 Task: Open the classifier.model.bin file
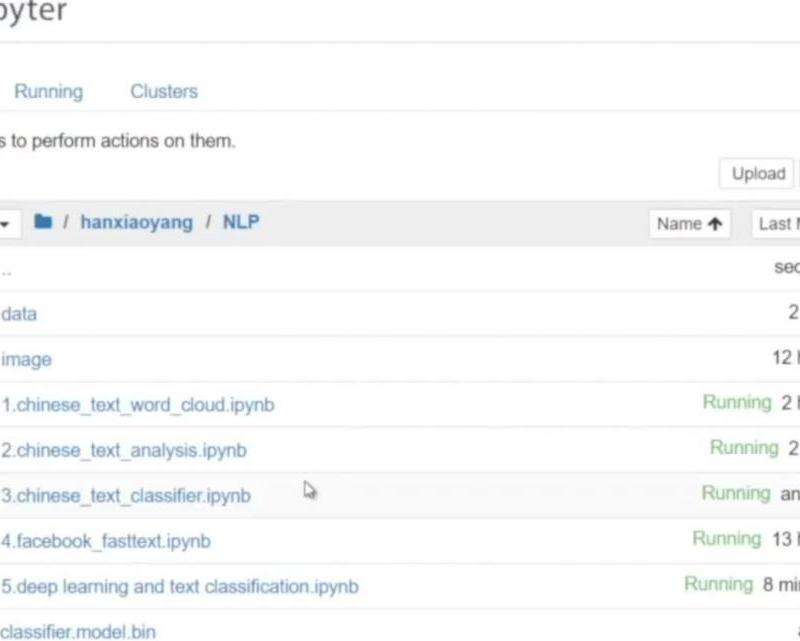coord(78,631)
